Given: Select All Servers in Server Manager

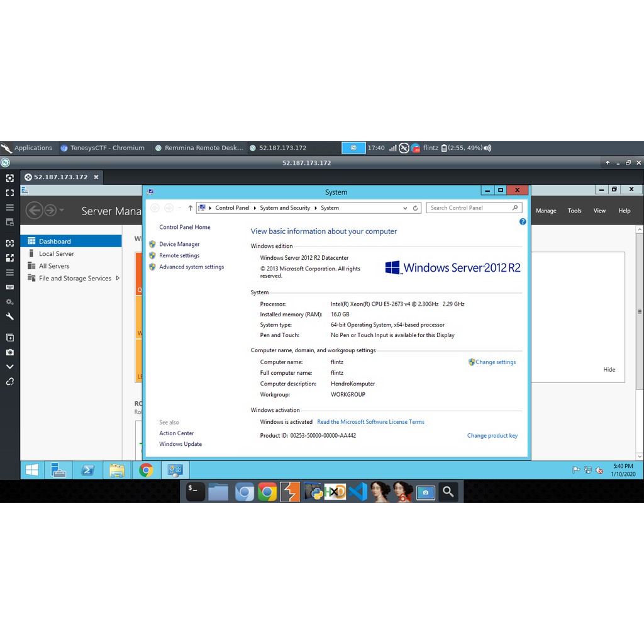Looking at the screenshot, I should 54,266.
